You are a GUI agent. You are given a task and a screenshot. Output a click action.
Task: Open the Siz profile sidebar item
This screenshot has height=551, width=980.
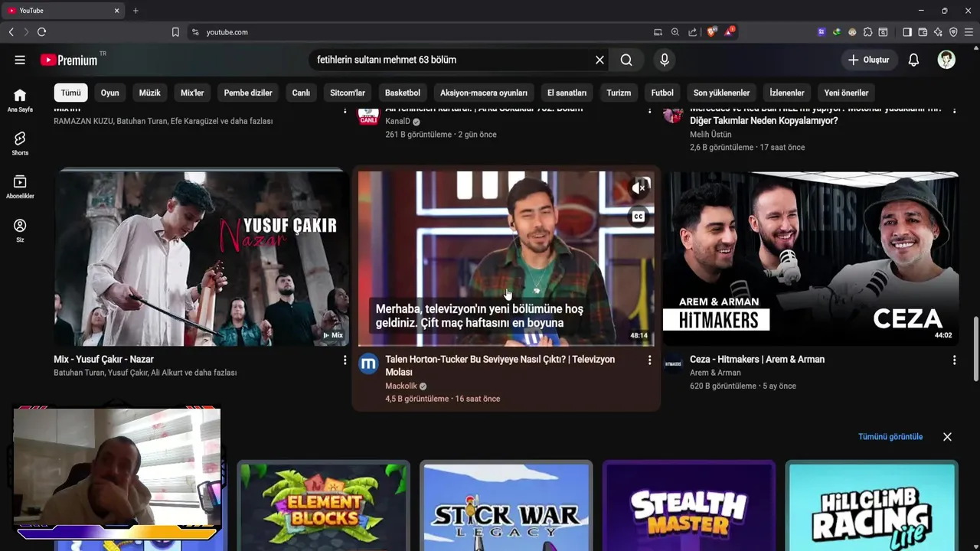click(x=20, y=230)
